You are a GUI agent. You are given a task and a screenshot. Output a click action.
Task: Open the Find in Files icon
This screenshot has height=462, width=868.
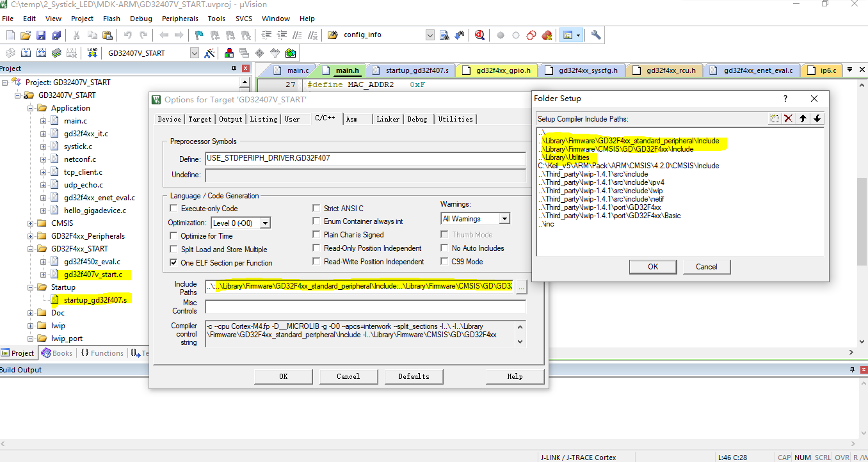[332, 35]
